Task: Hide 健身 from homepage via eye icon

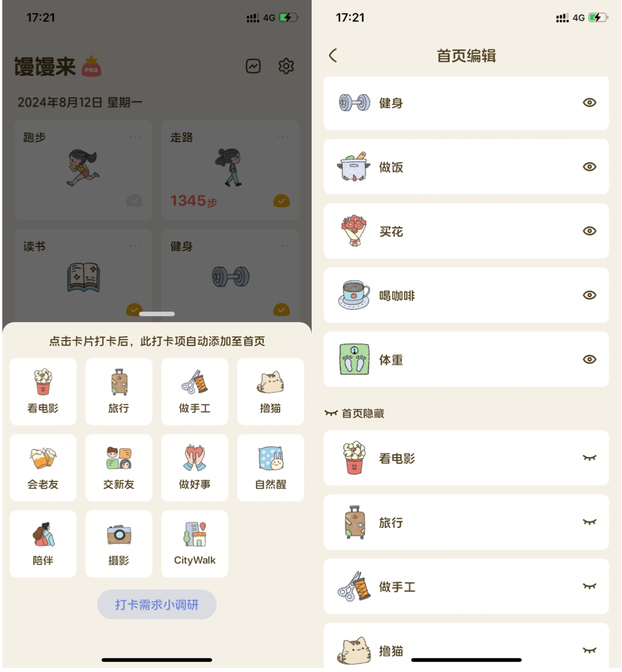Action: (x=589, y=102)
